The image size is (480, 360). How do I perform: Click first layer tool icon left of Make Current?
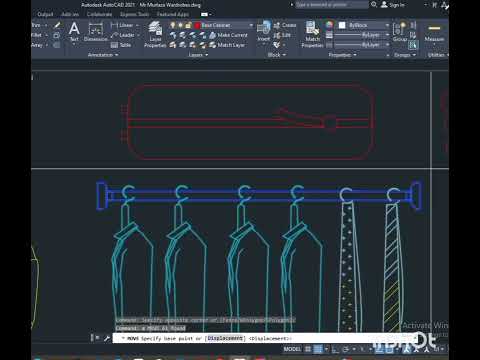tap(173, 35)
